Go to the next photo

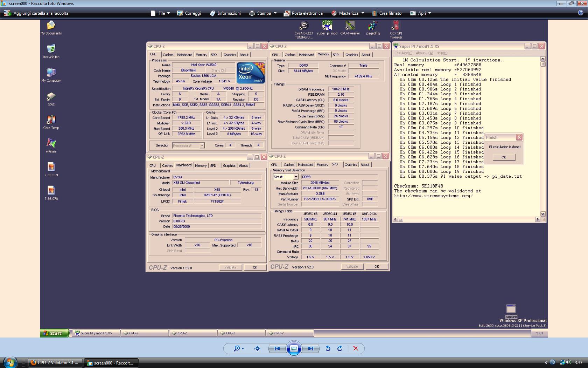[x=311, y=348]
